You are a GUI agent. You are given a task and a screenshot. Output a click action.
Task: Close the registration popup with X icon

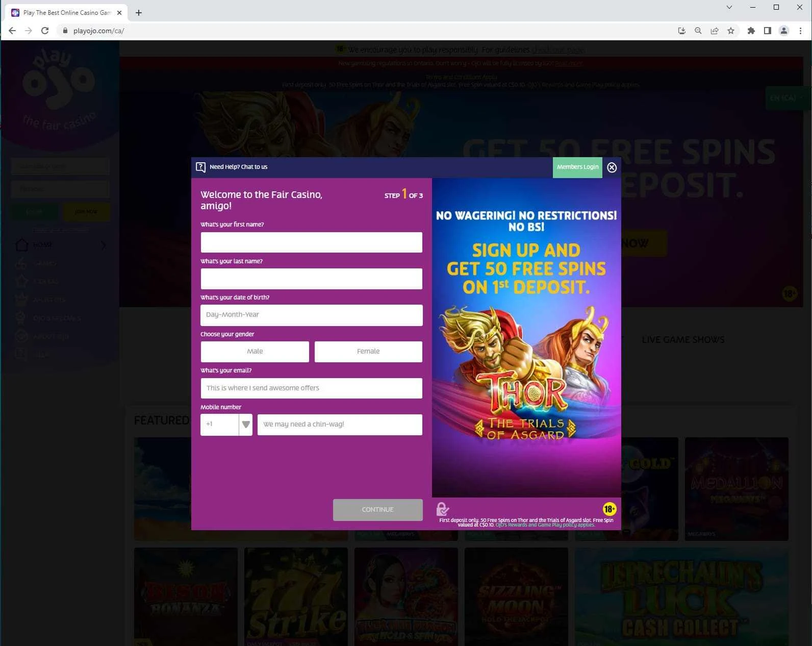[612, 167]
